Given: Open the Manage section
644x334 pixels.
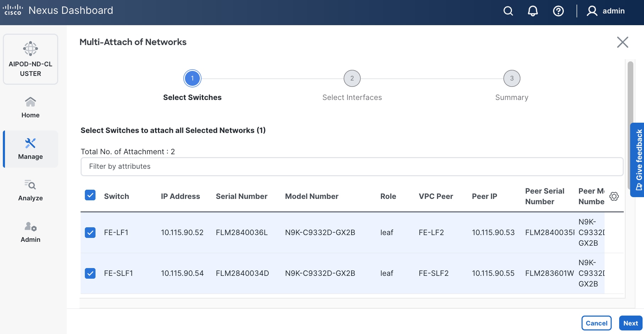Looking at the screenshot, I should coord(31,149).
